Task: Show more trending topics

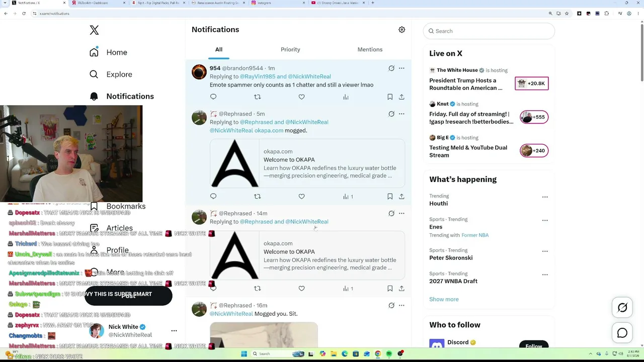Action: [444, 299]
